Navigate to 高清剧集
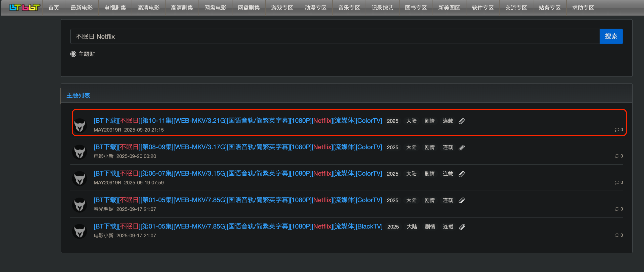 tap(182, 8)
